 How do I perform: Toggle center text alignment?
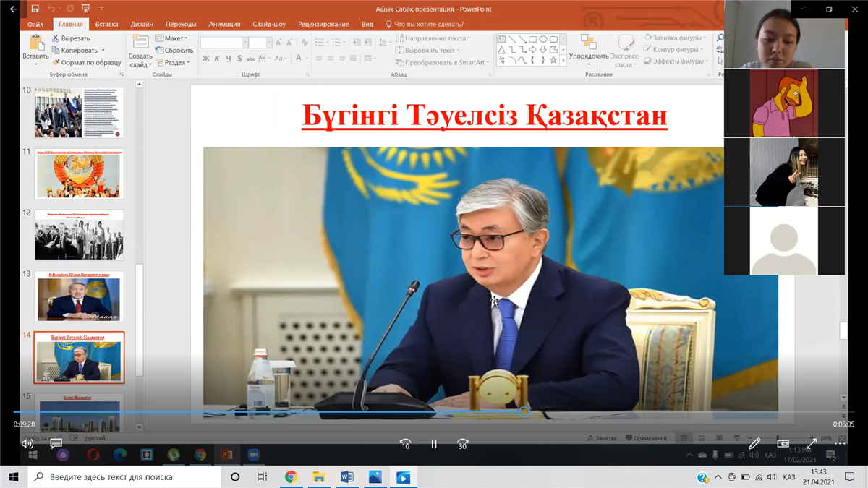coord(331,59)
